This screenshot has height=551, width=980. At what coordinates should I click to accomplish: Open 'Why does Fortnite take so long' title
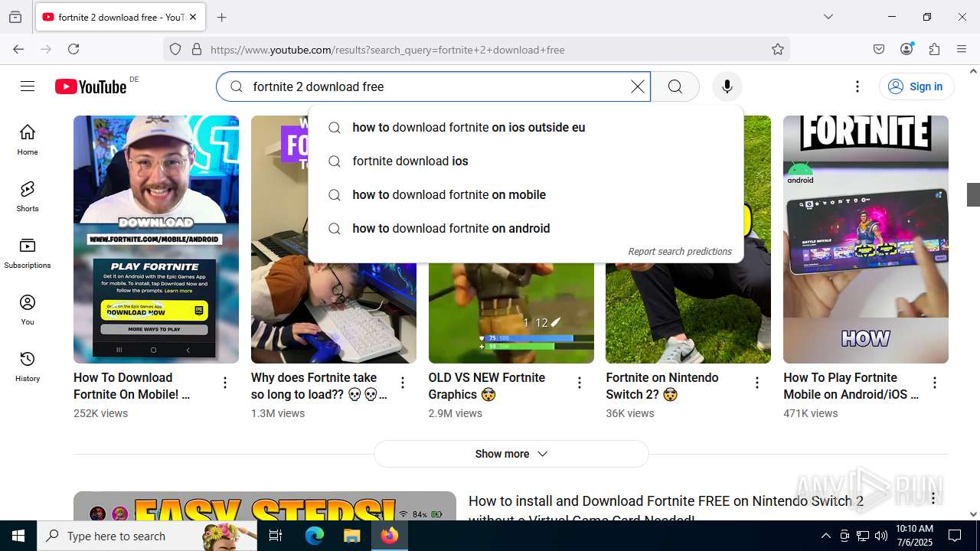(x=319, y=386)
